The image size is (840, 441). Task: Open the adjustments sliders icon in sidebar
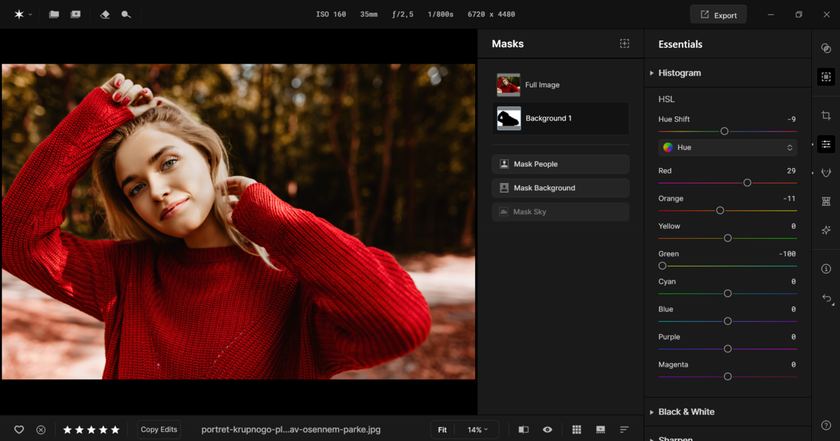[826, 144]
